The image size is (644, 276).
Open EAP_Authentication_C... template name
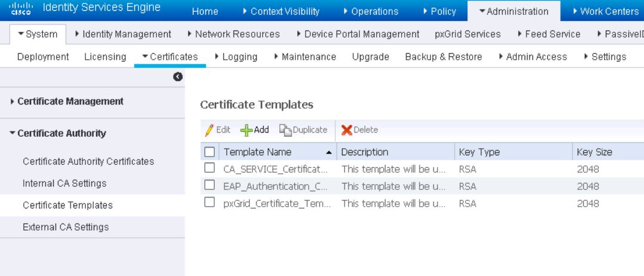pyautogui.click(x=276, y=187)
